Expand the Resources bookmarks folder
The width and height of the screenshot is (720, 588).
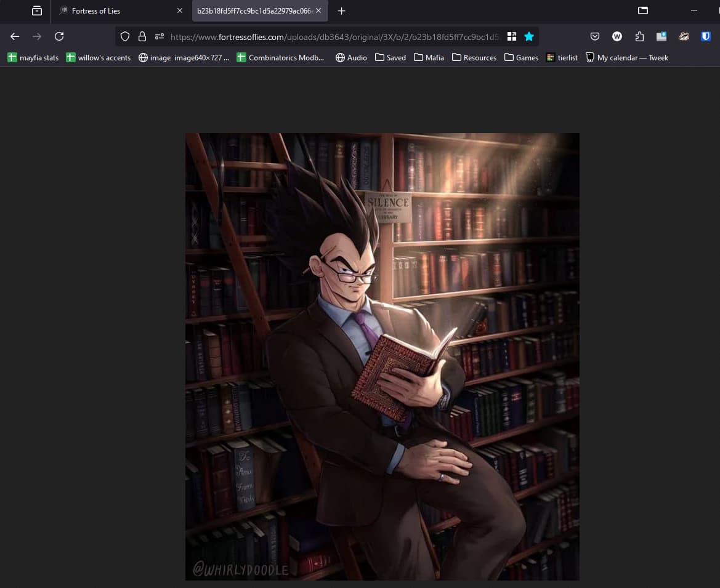coord(474,57)
